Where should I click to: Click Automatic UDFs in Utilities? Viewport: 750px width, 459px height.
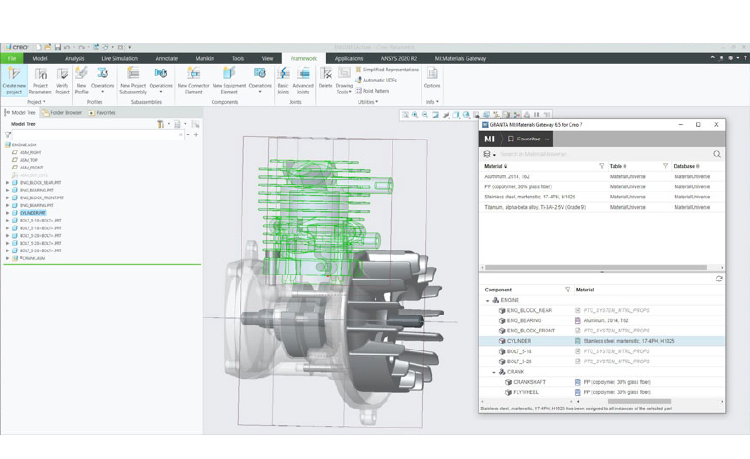[x=376, y=80]
